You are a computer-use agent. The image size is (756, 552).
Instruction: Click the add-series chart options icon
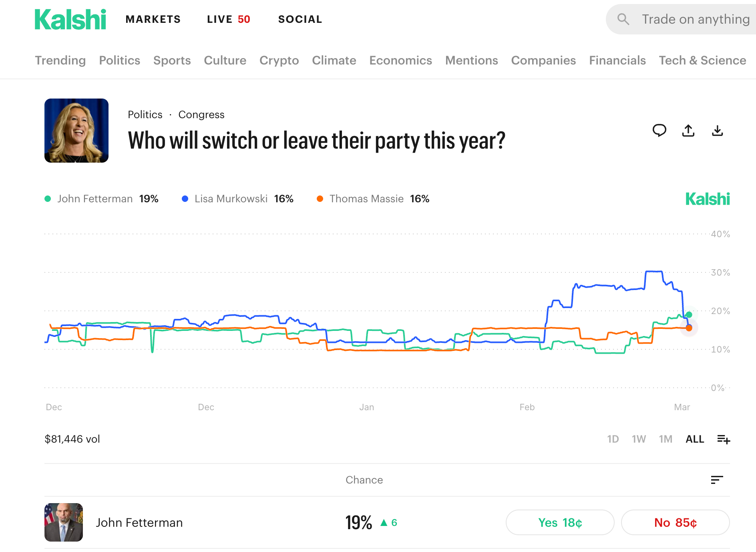pyautogui.click(x=724, y=439)
